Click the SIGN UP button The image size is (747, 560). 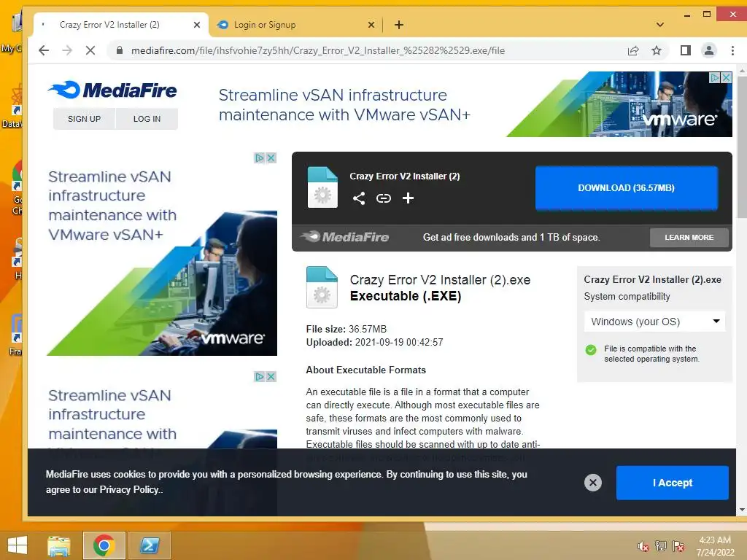(x=85, y=119)
